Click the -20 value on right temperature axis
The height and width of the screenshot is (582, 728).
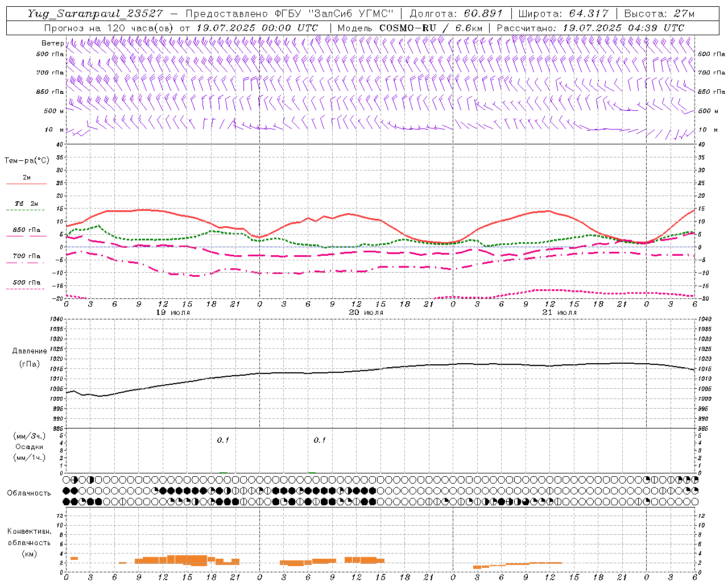pyautogui.click(x=703, y=298)
